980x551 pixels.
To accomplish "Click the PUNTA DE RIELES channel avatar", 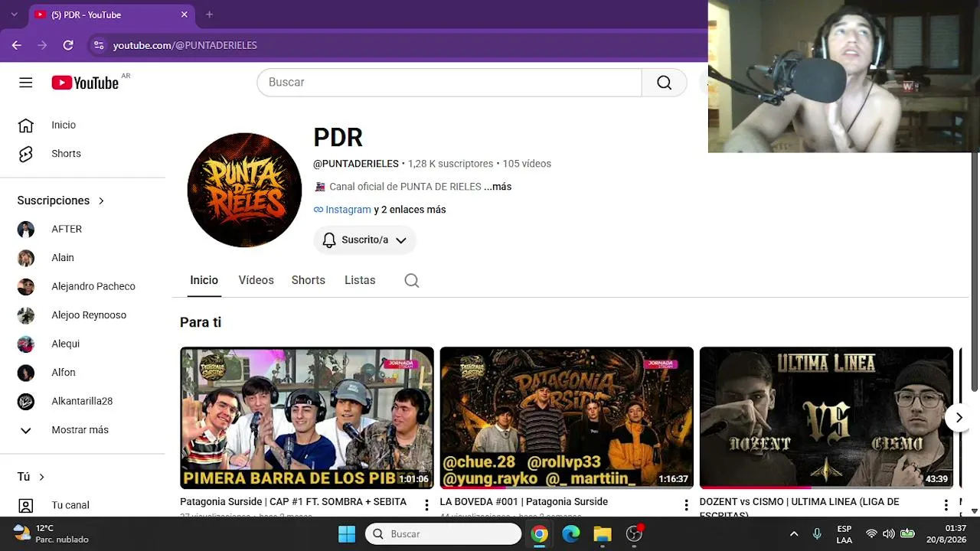I will coord(244,190).
